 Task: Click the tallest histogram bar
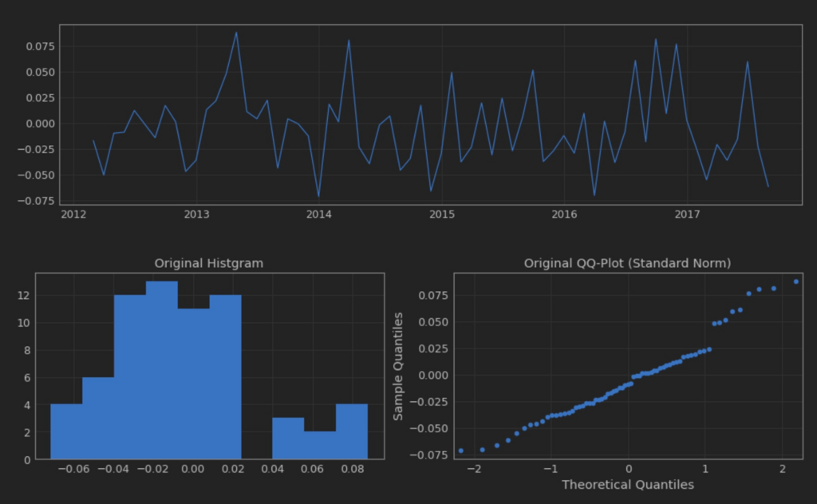[x=161, y=370]
